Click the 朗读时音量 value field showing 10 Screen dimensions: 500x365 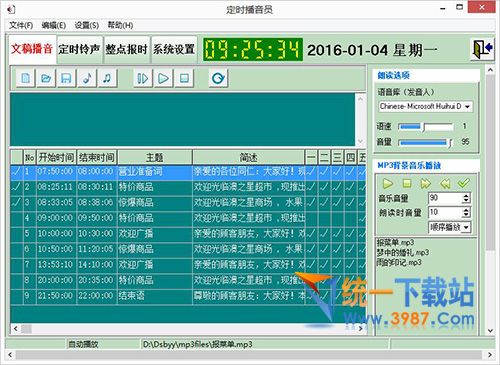point(445,212)
